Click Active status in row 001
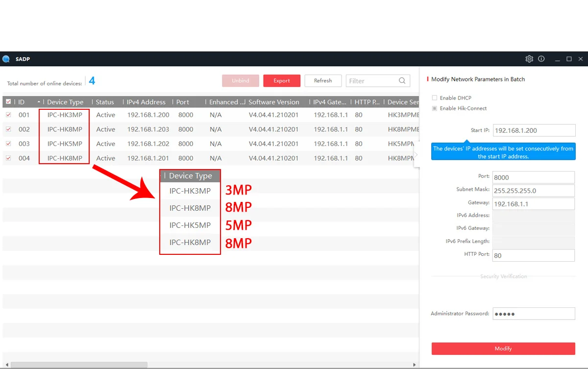 [106, 115]
